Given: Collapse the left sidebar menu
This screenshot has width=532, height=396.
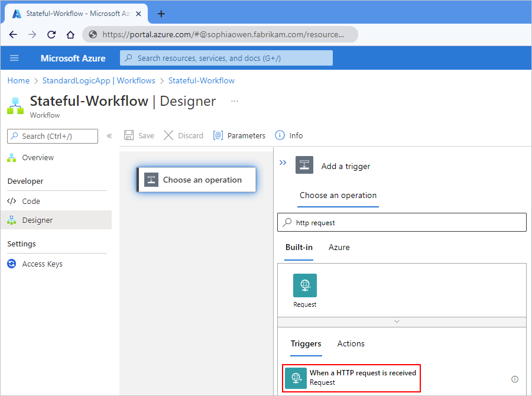Looking at the screenshot, I should click(x=109, y=136).
